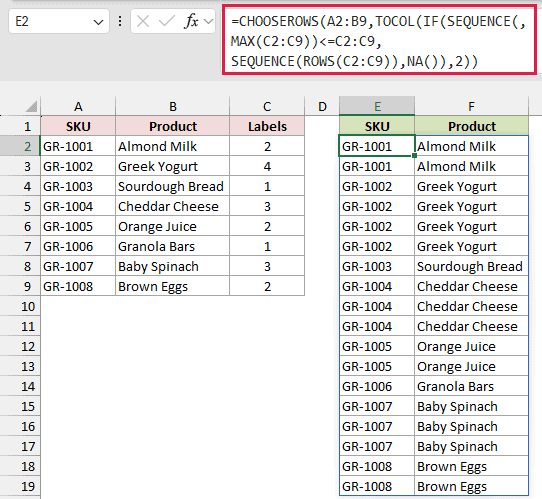542x499 pixels.
Task: Select cell E8 containing GR-1003
Action: (x=377, y=266)
